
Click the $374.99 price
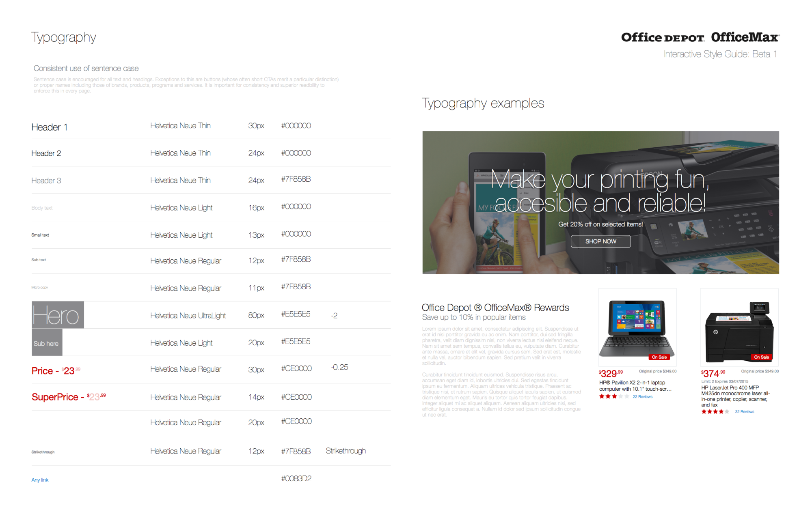tap(713, 373)
